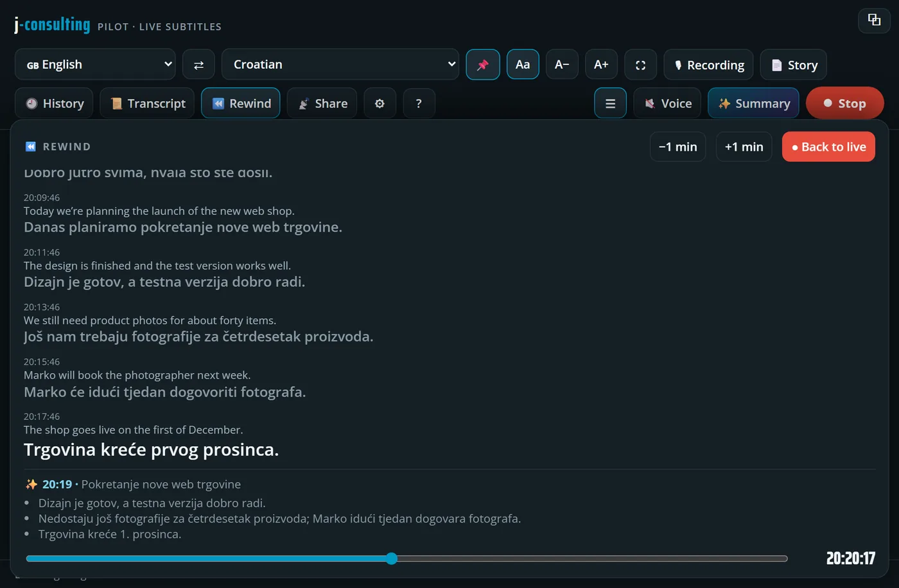This screenshot has width=899, height=588.
Task: Select subtitle line 'Trgovina kreće prvog prosinca.'
Action: (x=152, y=449)
